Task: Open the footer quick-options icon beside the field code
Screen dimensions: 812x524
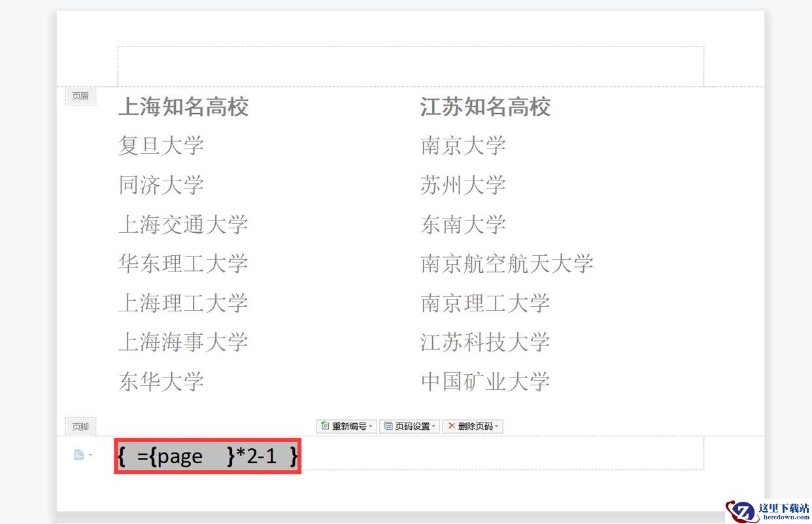Action: tap(82, 455)
